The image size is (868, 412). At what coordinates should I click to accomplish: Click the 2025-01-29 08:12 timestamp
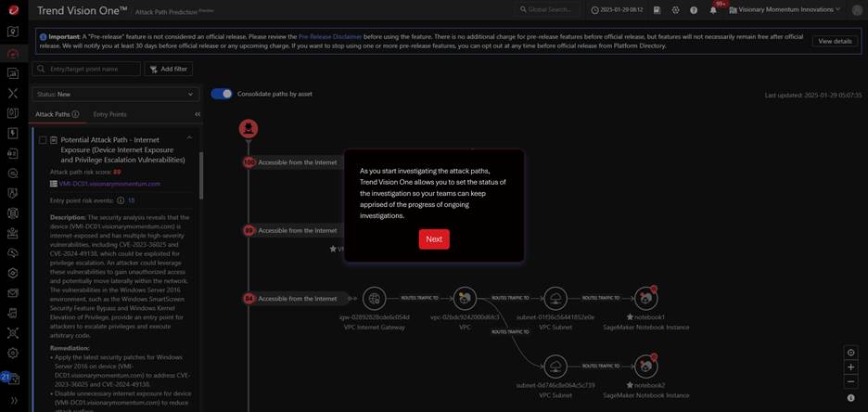(618, 10)
